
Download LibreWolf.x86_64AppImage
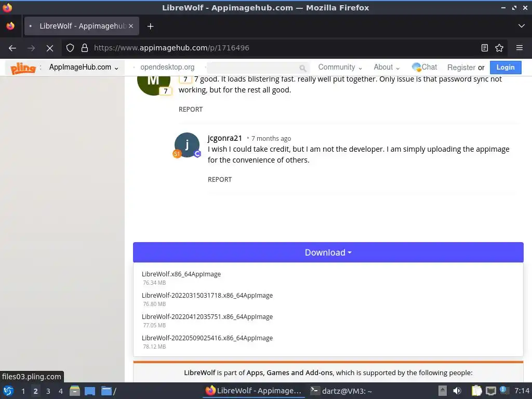click(x=181, y=274)
